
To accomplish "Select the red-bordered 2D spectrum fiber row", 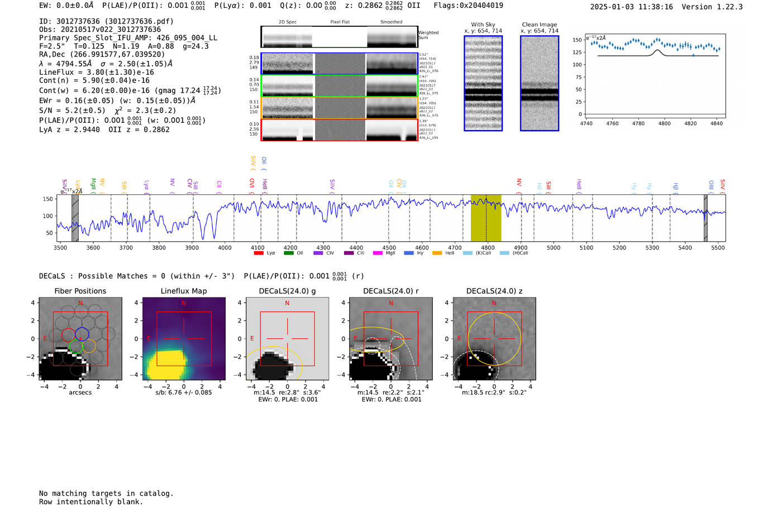I will [339, 130].
